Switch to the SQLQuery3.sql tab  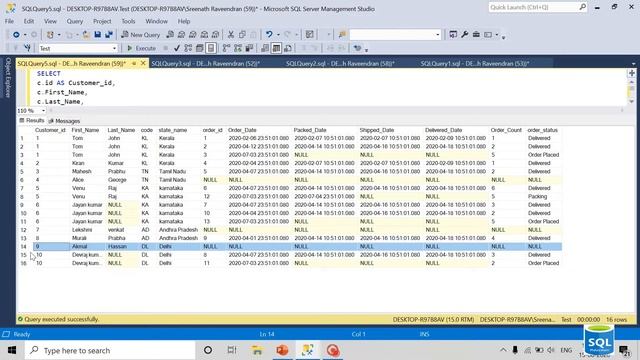205,63
